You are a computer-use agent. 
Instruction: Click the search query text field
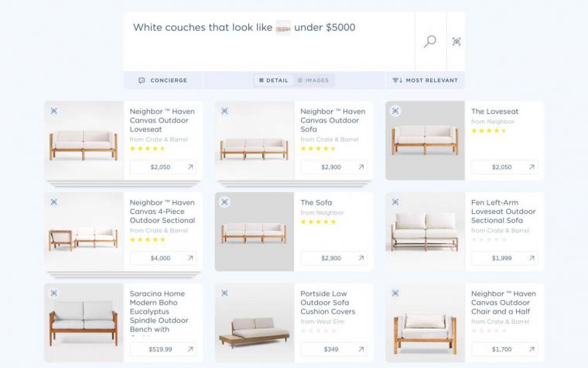tap(269, 41)
